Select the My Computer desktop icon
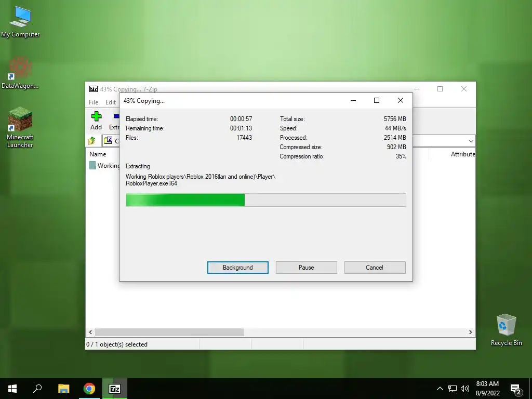The height and width of the screenshot is (399, 532). (x=20, y=22)
